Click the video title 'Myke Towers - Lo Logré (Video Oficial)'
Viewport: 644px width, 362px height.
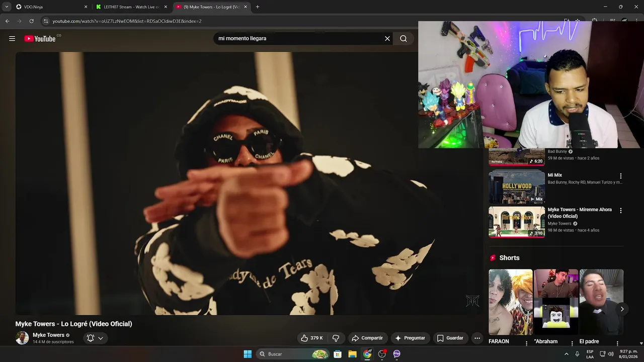73,324
